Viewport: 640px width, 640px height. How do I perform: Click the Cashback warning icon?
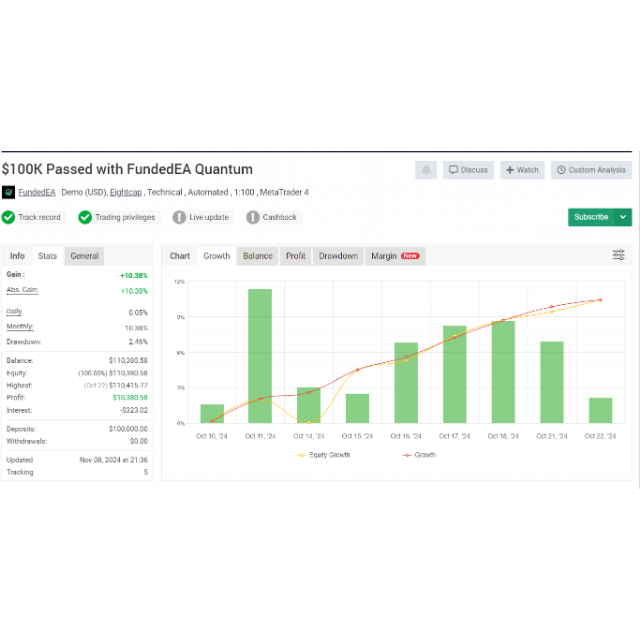point(253,217)
